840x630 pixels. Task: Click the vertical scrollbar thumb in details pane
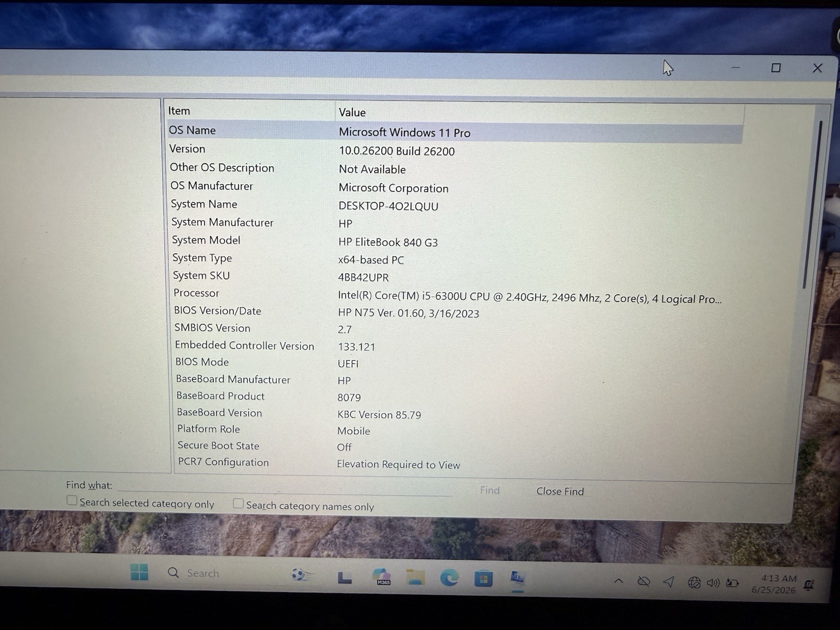pyautogui.click(x=813, y=205)
